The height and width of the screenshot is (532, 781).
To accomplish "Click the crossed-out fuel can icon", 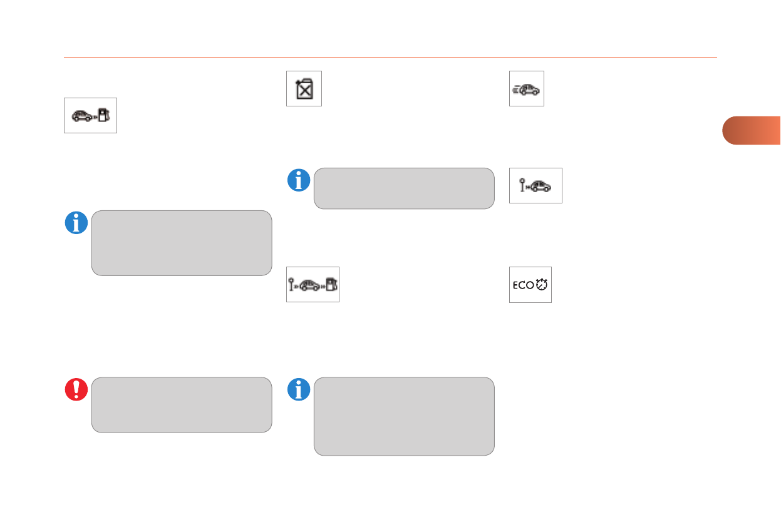I will (x=304, y=89).
